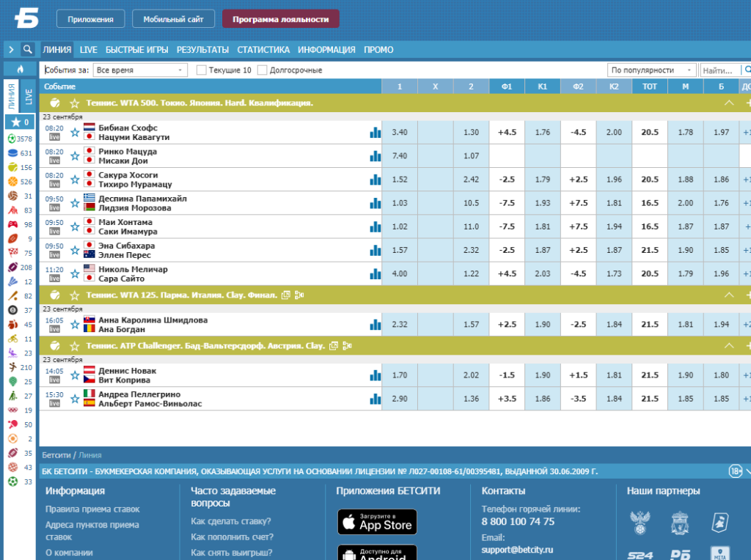Select basketball icon with 526 events
This screenshot has height=560, width=751.
point(13,182)
